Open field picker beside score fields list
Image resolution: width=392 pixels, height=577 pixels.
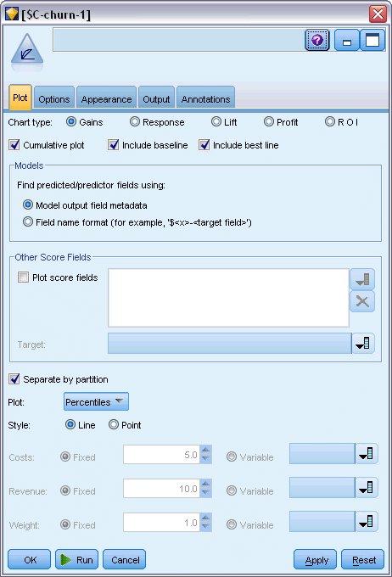pos(362,279)
